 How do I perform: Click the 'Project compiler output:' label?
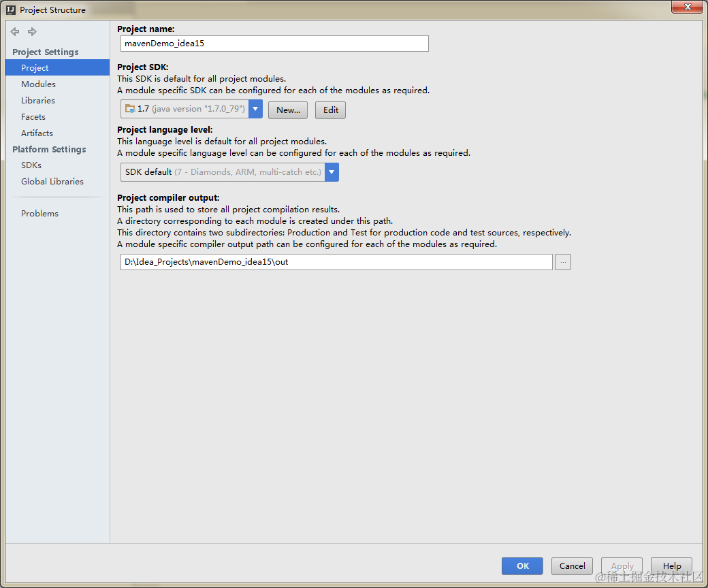point(168,197)
